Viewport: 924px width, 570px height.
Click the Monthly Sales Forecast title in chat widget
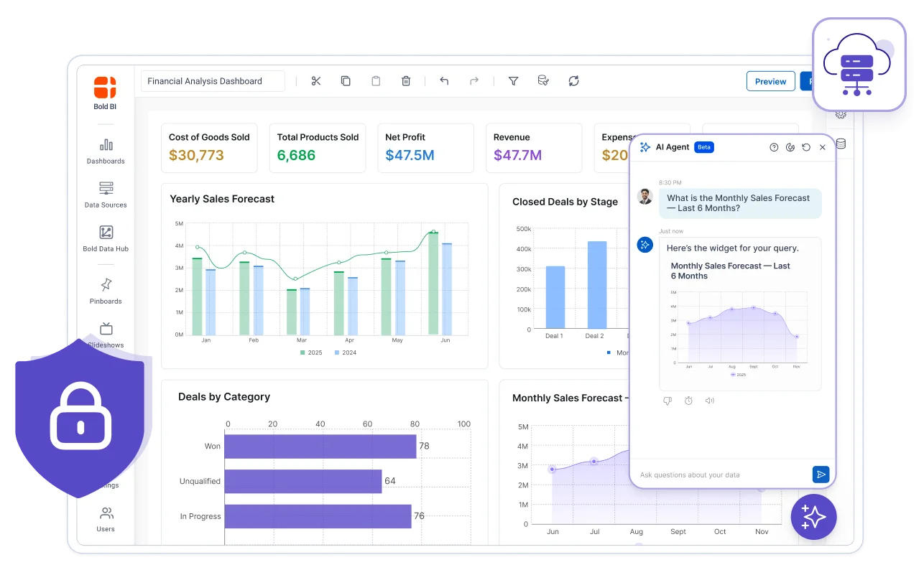(730, 271)
